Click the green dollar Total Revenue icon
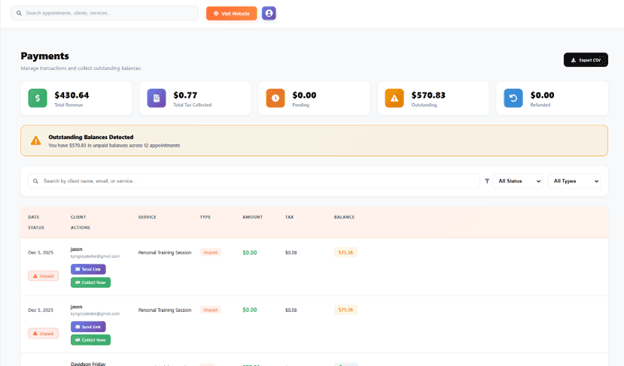The image size is (624, 366). (37, 98)
